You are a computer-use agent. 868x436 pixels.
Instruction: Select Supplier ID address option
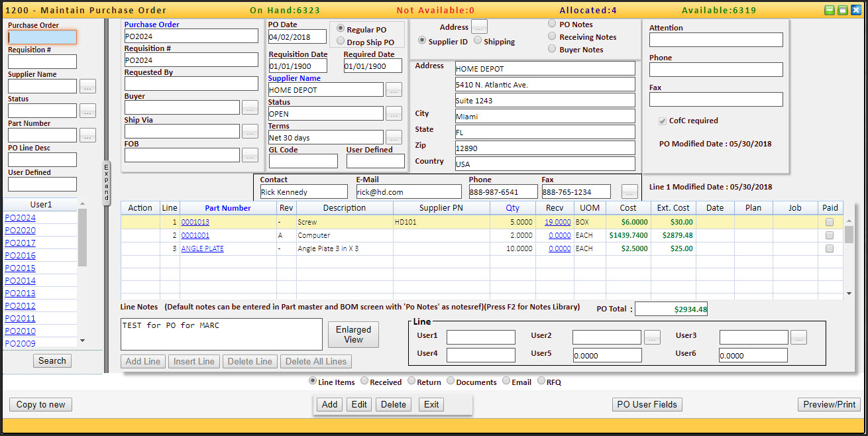(422, 41)
